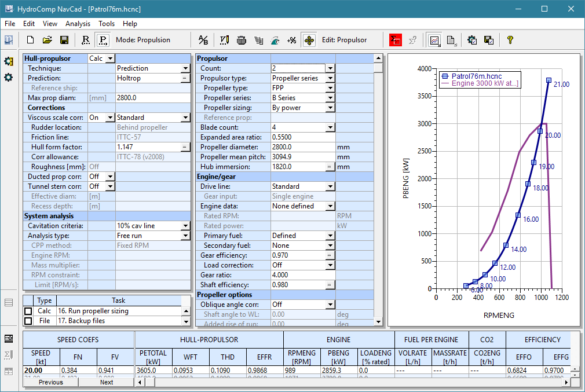Click the A/B condition toolbar icon

203,40
